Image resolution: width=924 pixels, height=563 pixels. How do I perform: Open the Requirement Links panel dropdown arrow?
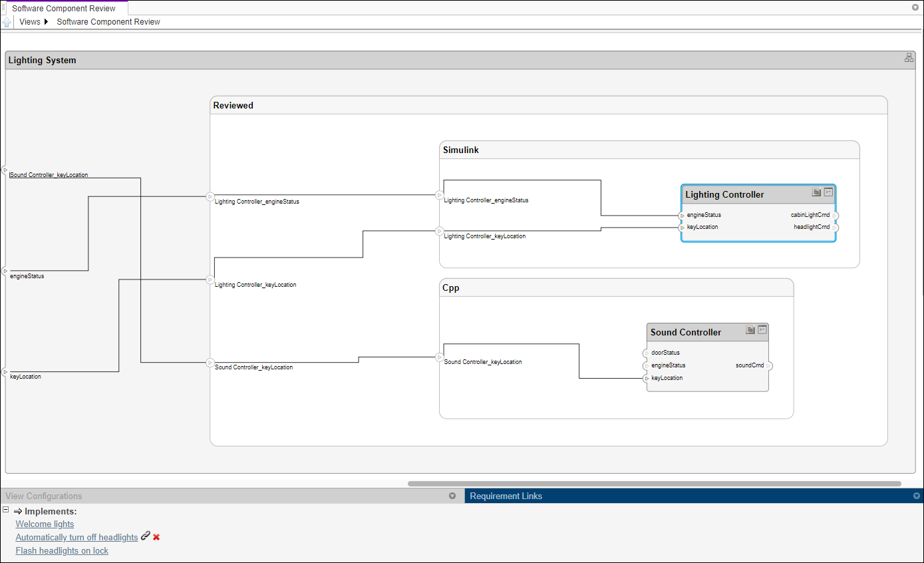tap(917, 496)
